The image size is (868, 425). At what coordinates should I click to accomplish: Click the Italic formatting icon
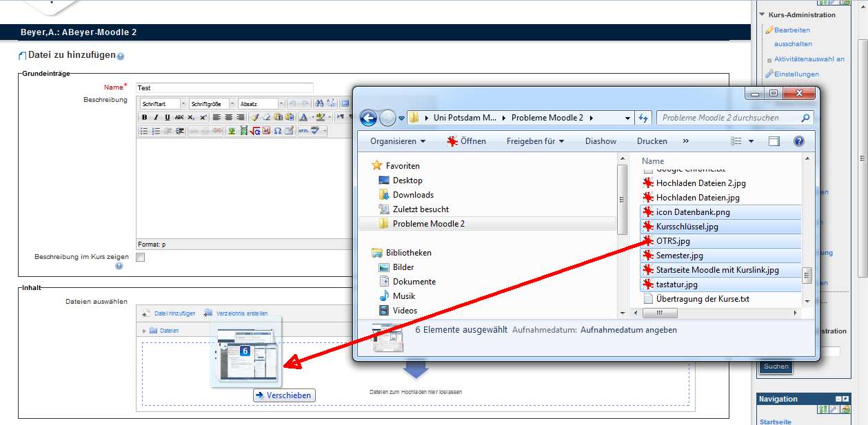156,117
